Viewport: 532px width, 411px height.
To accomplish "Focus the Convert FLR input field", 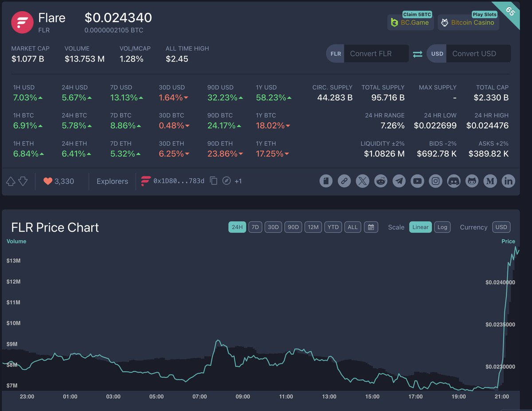I will (376, 54).
